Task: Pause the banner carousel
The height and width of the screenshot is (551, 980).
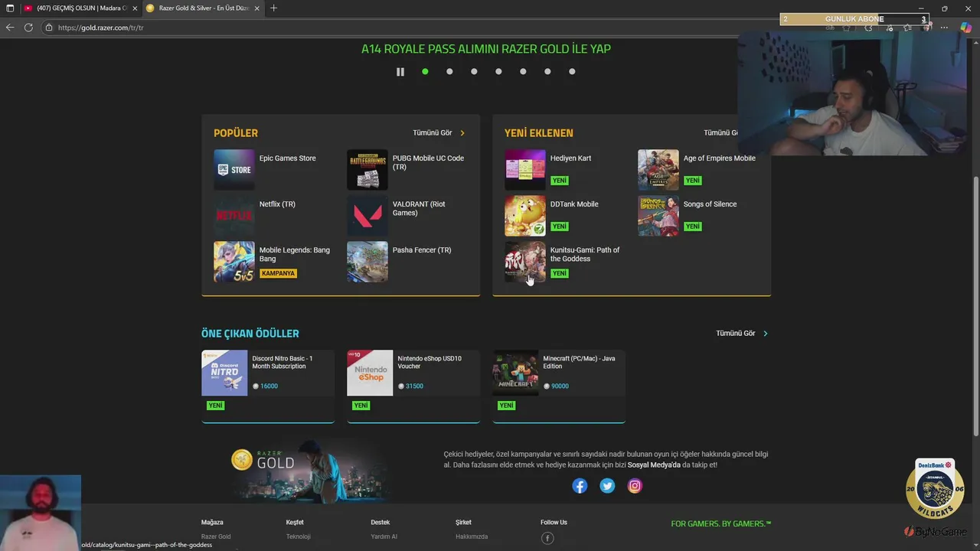Action: tap(400, 72)
